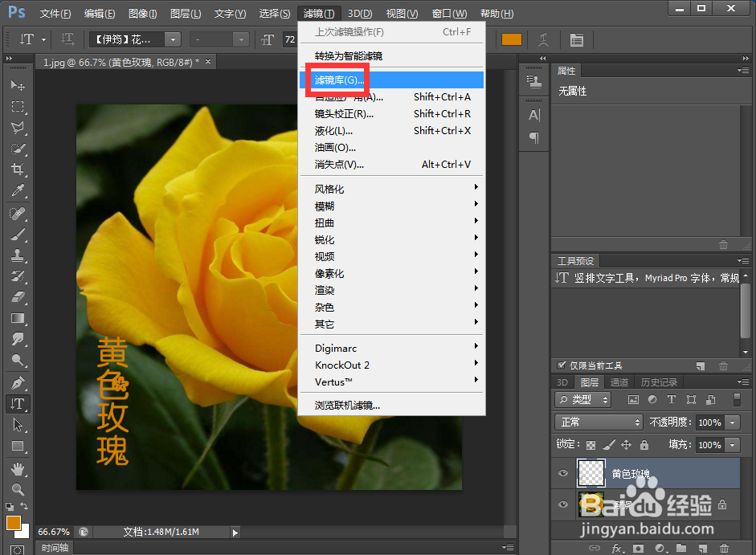
Task: Toggle lock image pixels brush icon
Action: tap(608, 445)
